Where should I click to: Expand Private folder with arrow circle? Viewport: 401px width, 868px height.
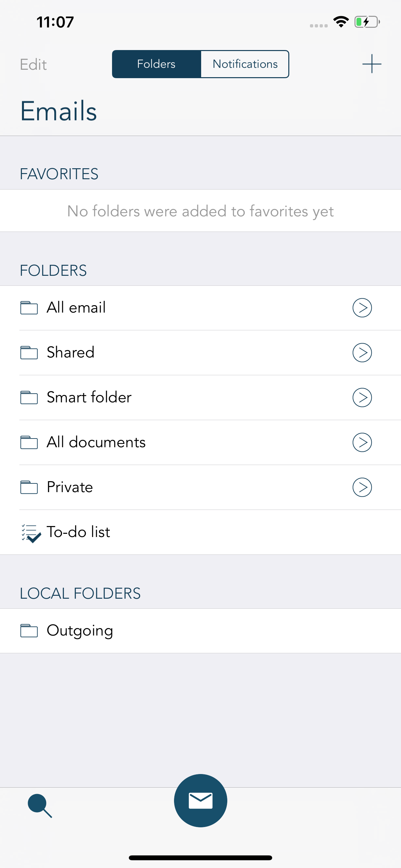point(362,487)
